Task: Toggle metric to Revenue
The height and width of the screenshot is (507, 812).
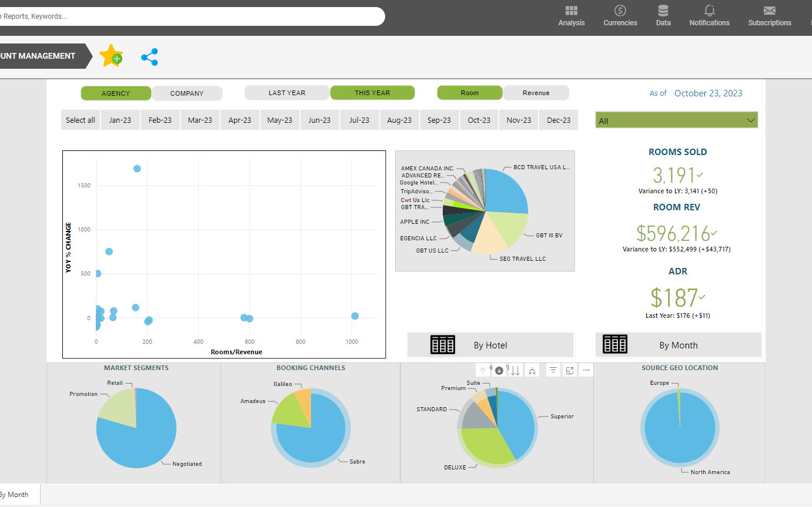Action: tap(536, 93)
